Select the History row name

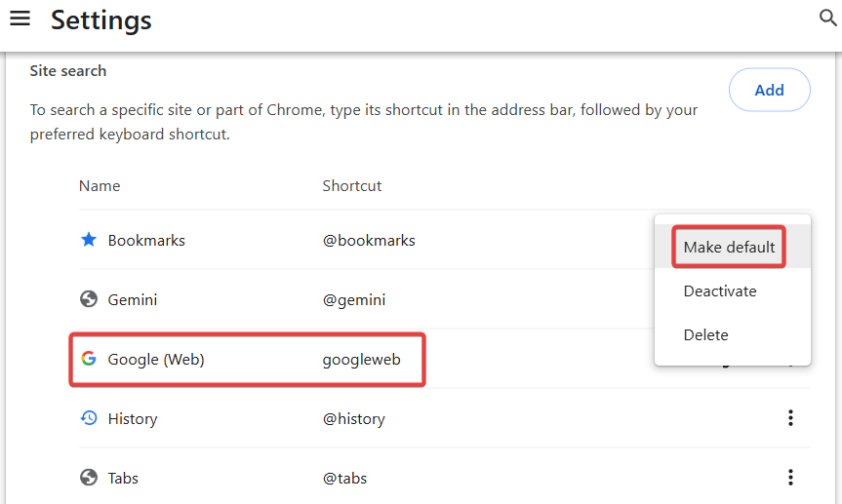point(132,418)
